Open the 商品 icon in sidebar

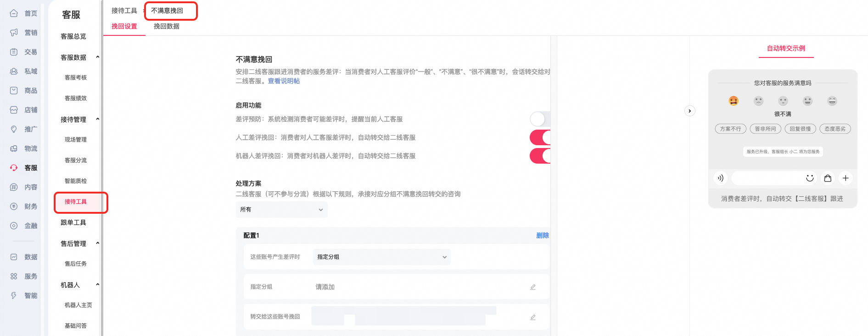point(14,91)
